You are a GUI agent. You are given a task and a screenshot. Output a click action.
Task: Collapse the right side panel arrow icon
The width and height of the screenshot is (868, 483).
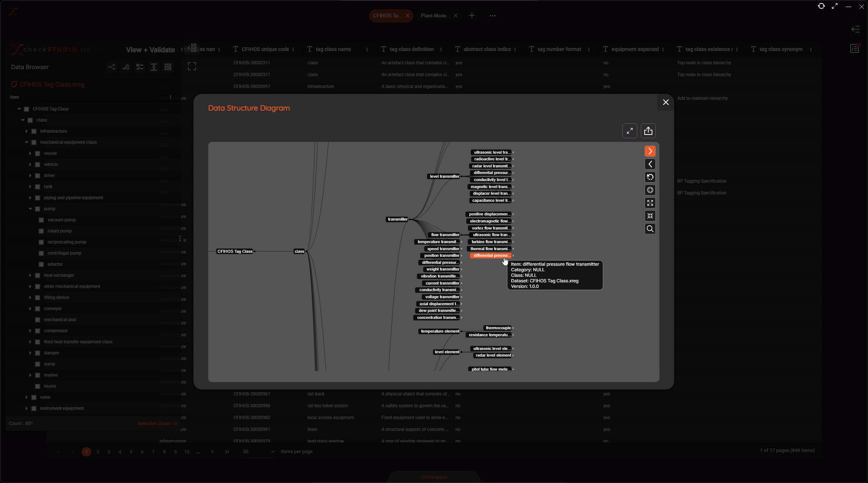click(855, 30)
